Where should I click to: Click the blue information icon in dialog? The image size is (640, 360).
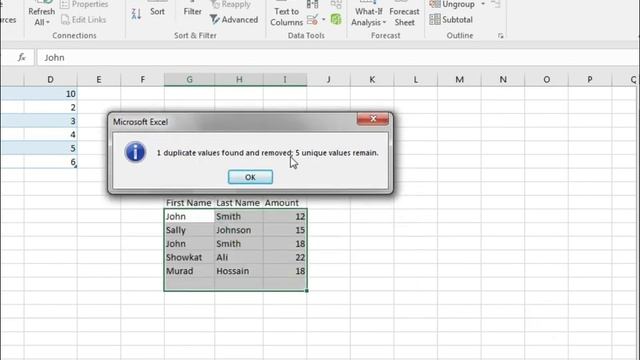(x=135, y=152)
